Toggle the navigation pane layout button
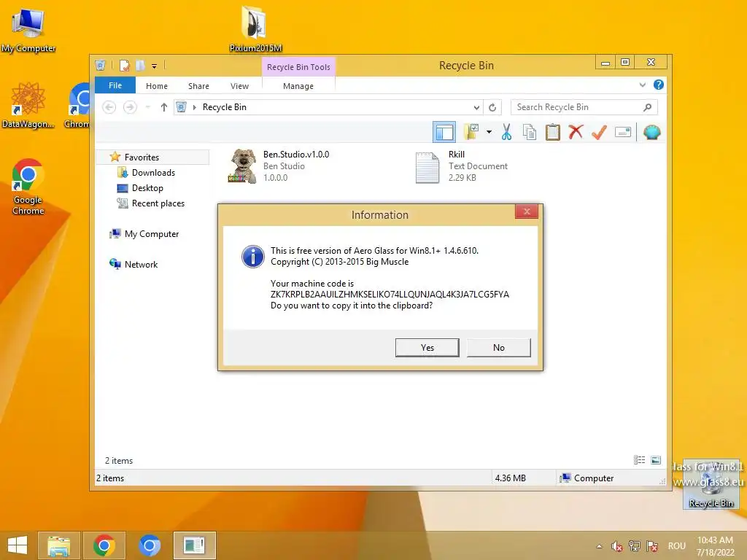This screenshot has width=747, height=560. [x=444, y=132]
